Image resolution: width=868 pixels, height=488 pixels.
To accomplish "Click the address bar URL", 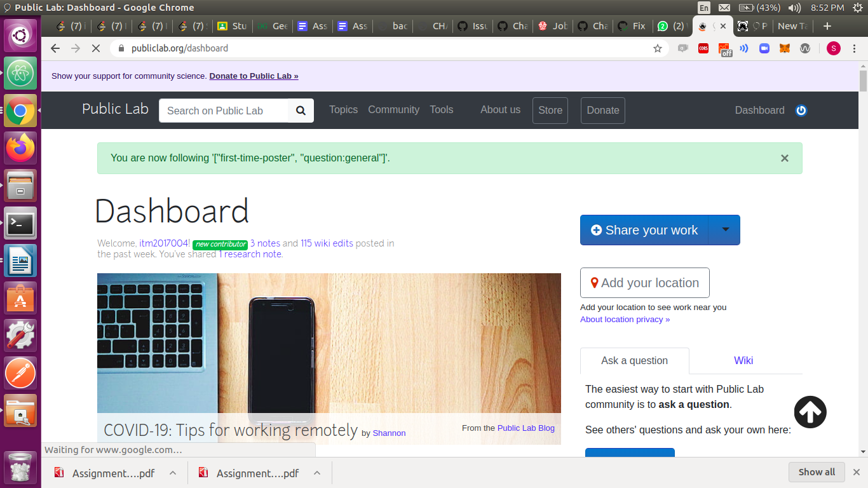I will click(x=180, y=48).
